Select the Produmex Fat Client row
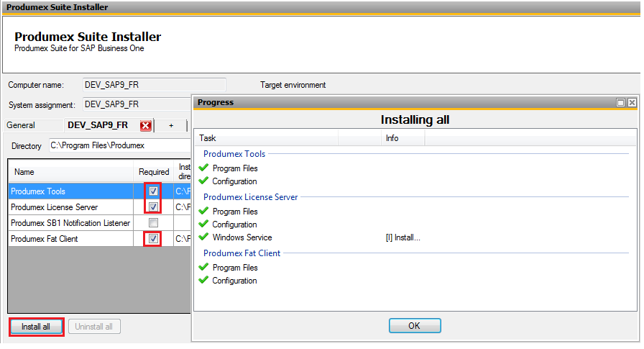Image resolution: width=644 pixels, height=349 pixels. [x=99, y=239]
